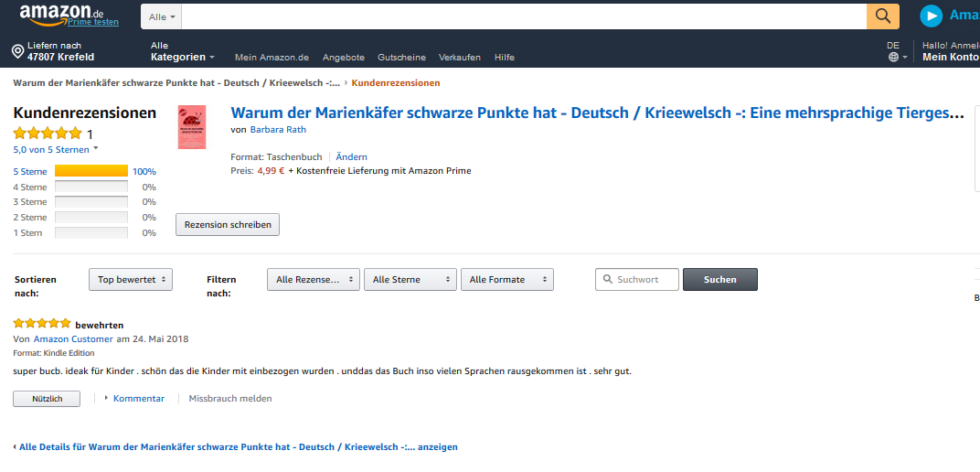Click the delivery location pin icon
980x472 pixels.
18,51
